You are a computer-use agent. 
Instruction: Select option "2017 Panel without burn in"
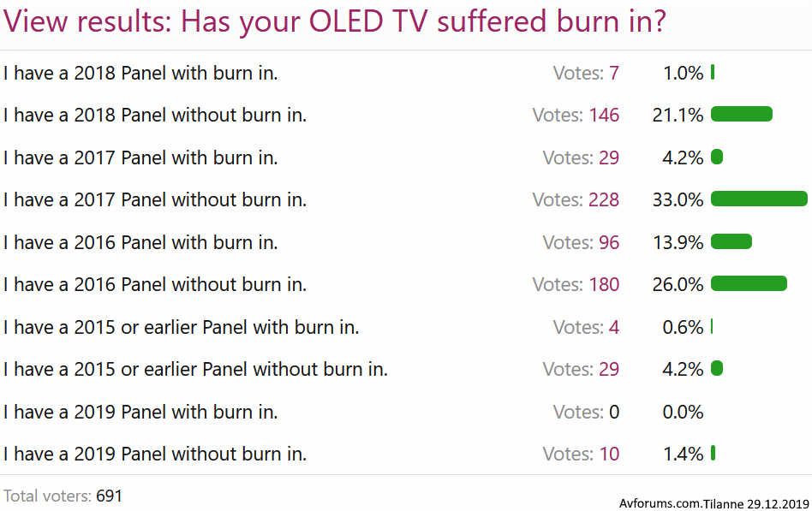155,200
